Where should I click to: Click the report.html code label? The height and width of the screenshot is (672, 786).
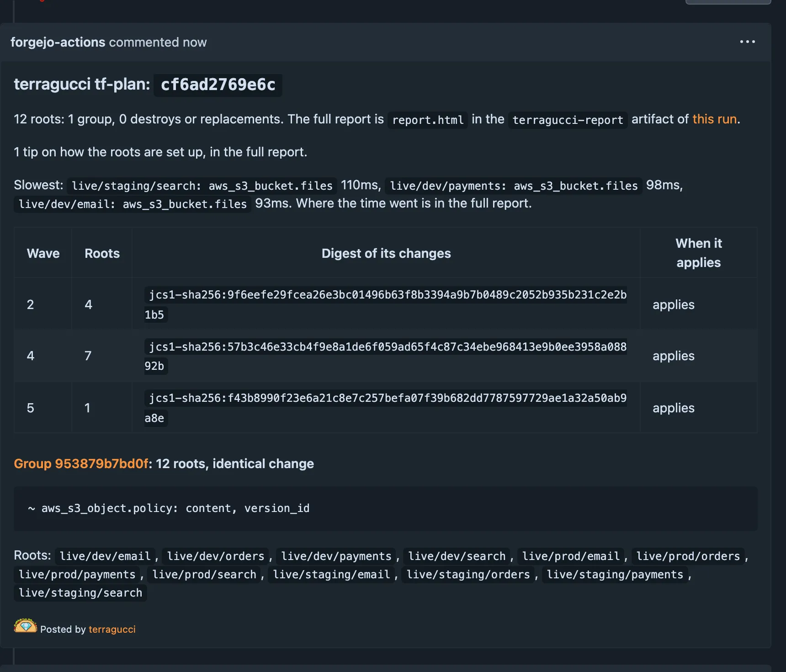pos(428,120)
